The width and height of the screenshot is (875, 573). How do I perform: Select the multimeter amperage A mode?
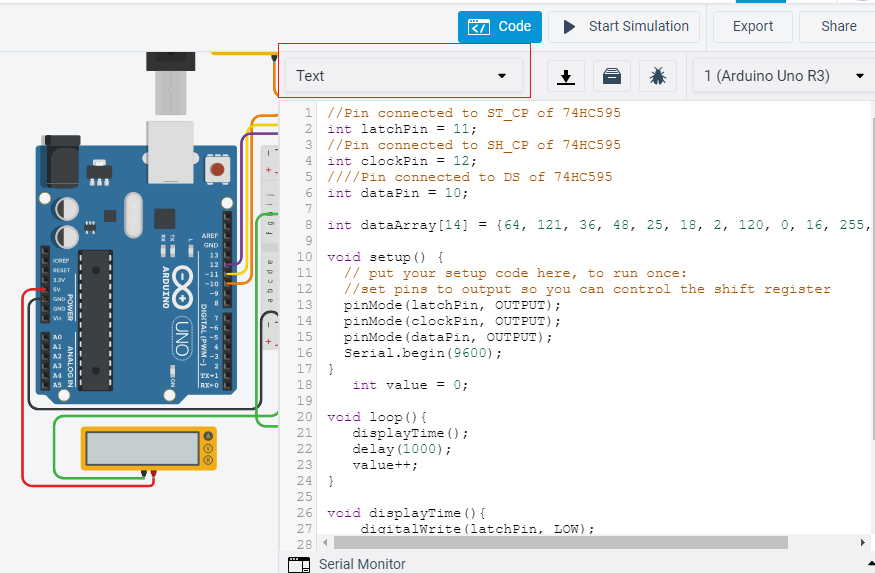(x=208, y=436)
